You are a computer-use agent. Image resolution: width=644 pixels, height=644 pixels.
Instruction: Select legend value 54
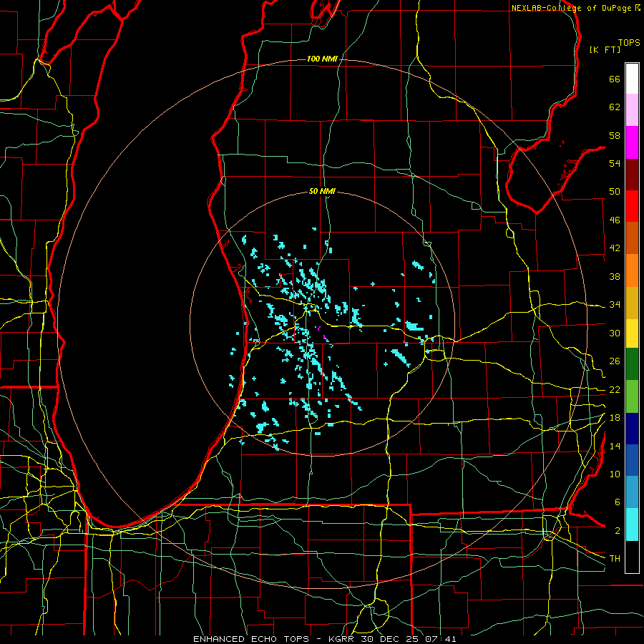pos(615,163)
